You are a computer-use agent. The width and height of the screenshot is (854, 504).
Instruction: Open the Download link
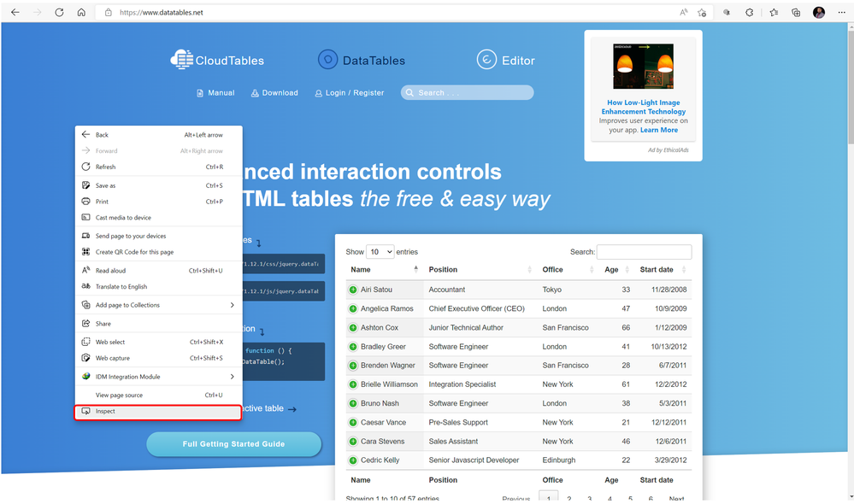(x=274, y=92)
